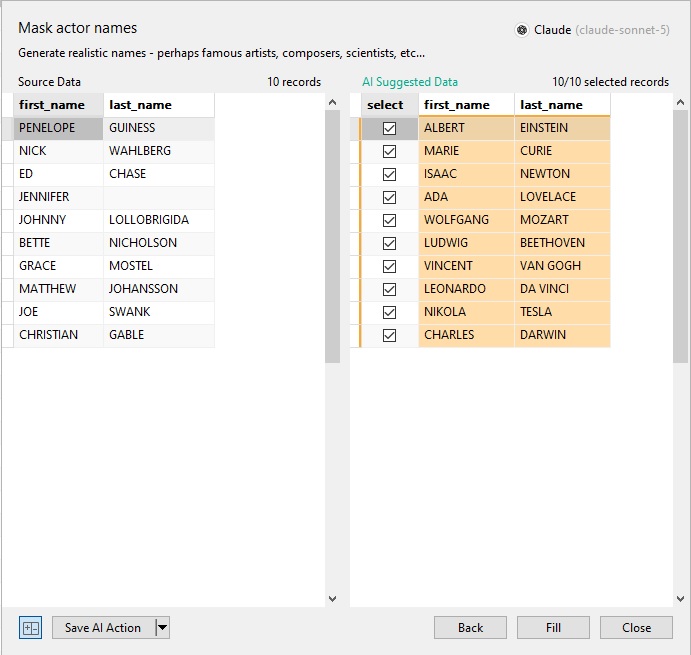Screen dimensions: 691x655
Task: Toggle the ISAAC NEWTON row checkbox
Action: [389, 174]
